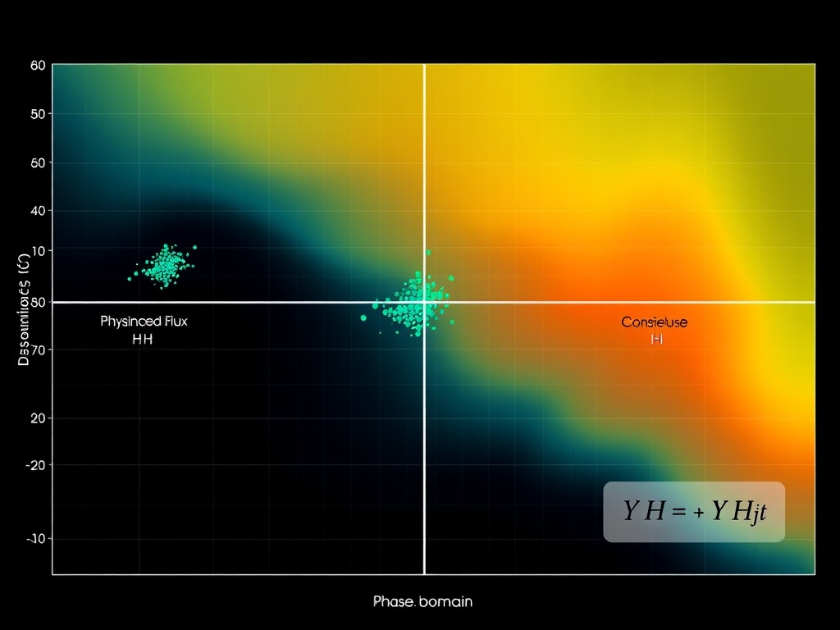Pick the dark region in the lower-left quadrant

[205, 459]
